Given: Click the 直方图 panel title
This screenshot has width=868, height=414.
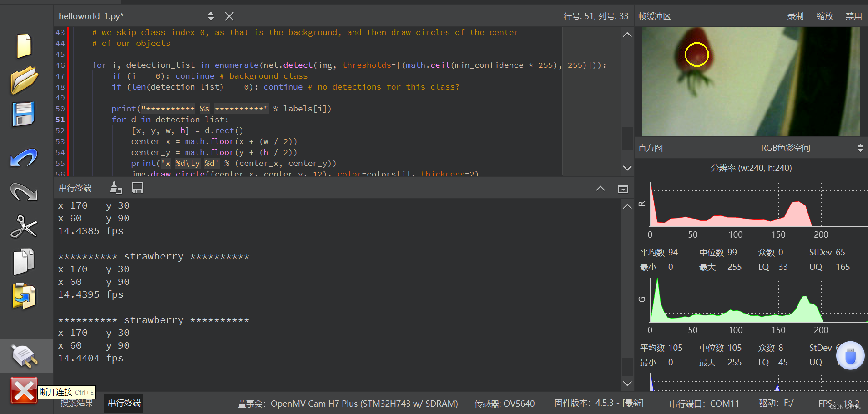Looking at the screenshot, I should [x=651, y=148].
